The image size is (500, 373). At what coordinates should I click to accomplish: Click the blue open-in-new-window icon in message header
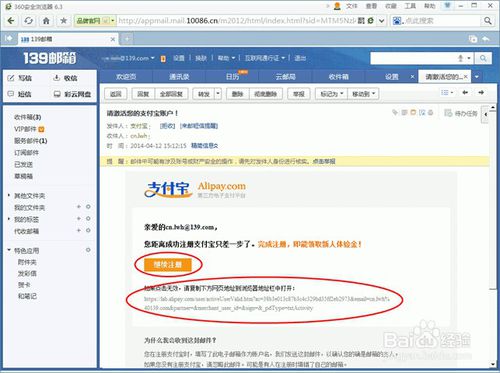coord(422,113)
